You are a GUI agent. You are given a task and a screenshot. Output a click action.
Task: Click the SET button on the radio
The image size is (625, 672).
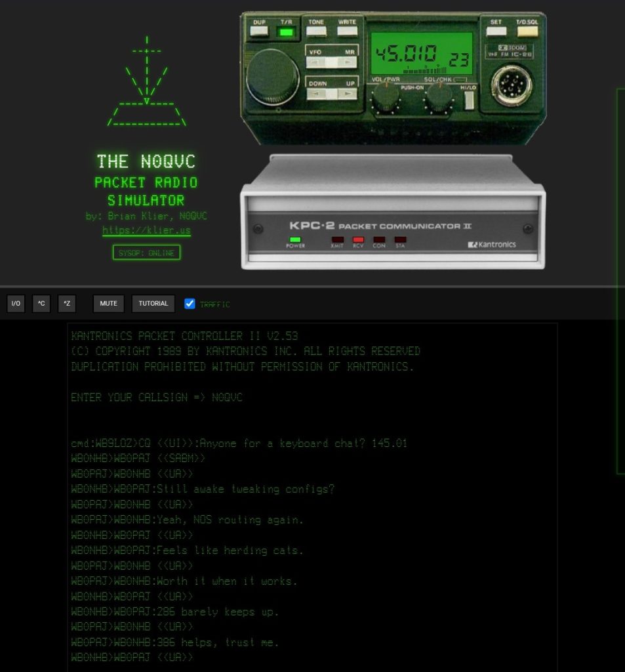tap(496, 30)
